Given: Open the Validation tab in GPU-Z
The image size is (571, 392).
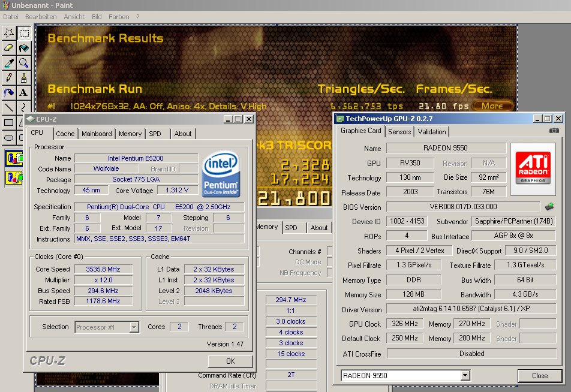Looking at the screenshot, I should (x=432, y=132).
